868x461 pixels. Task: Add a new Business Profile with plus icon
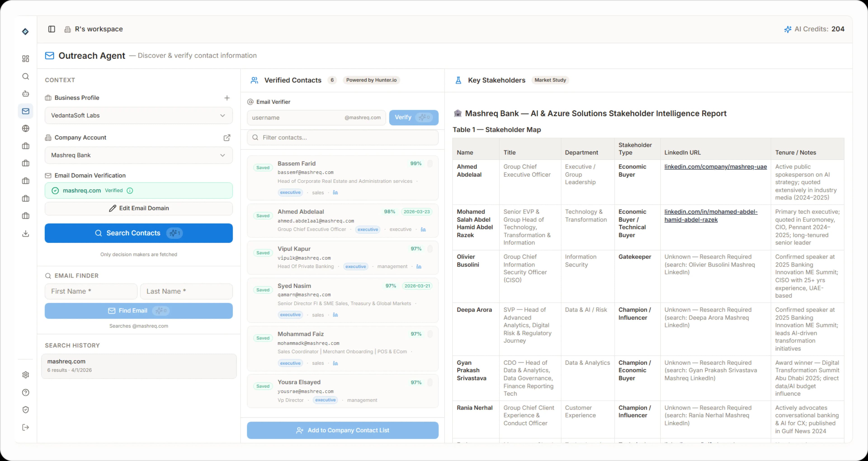point(227,98)
